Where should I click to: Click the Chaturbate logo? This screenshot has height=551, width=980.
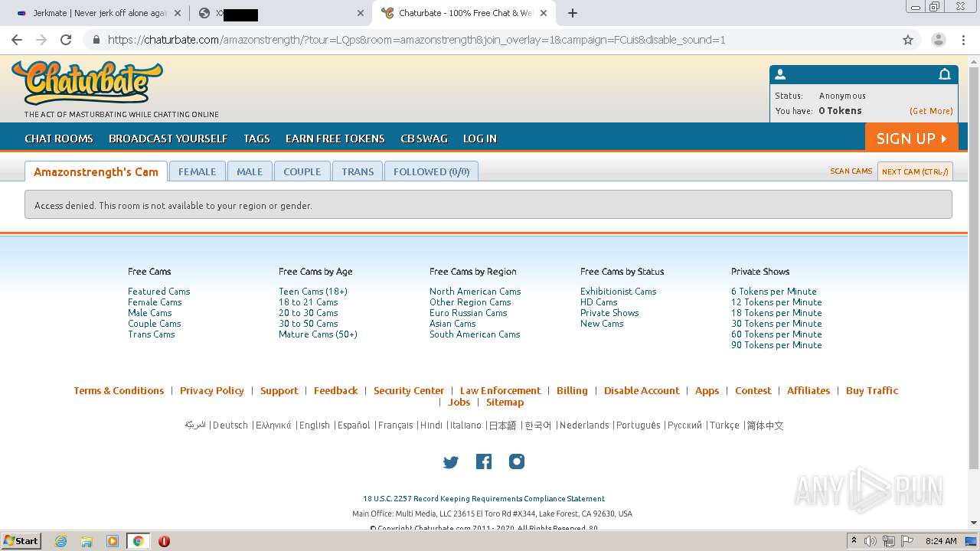coord(87,83)
